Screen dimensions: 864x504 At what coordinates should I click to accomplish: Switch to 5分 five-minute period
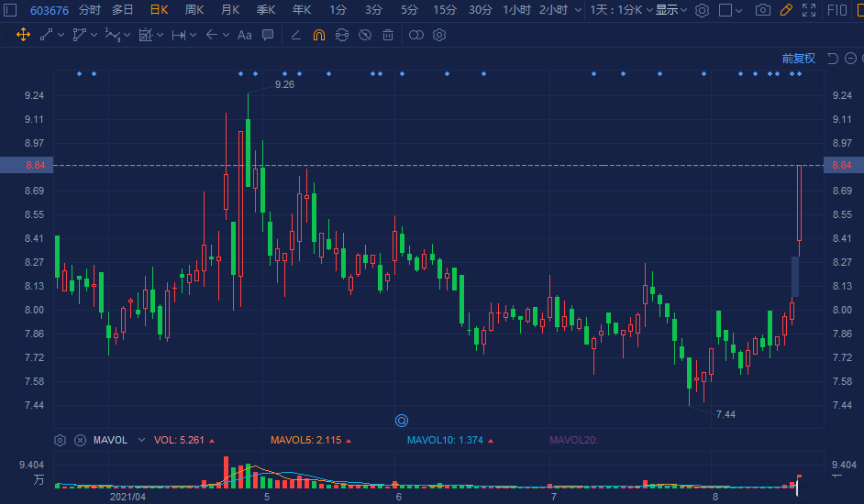(x=409, y=10)
